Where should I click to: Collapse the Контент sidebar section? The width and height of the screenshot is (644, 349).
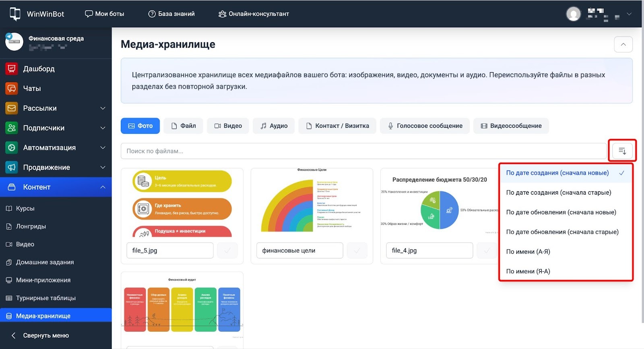103,187
